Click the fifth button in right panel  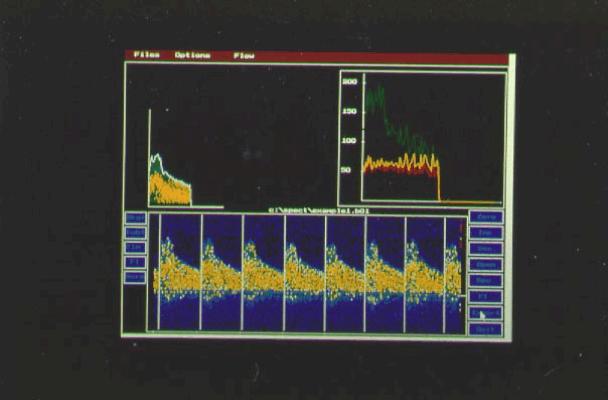click(x=486, y=281)
